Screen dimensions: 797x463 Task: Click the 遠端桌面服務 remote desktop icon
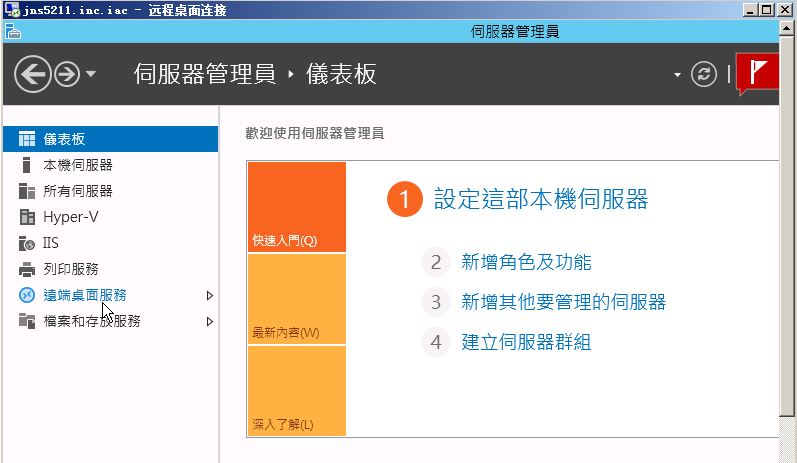pyautogui.click(x=27, y=295)
